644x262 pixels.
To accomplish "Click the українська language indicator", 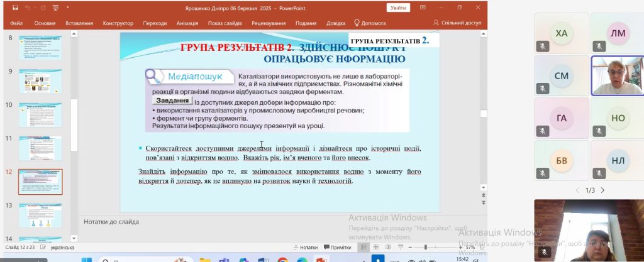I will (62, 248).
